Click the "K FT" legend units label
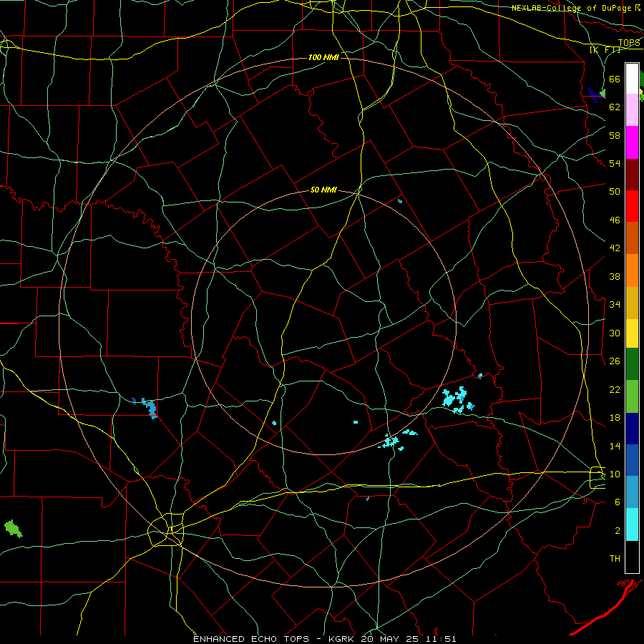This screenshot has height=644, width=644. click(x=605, y=50)
